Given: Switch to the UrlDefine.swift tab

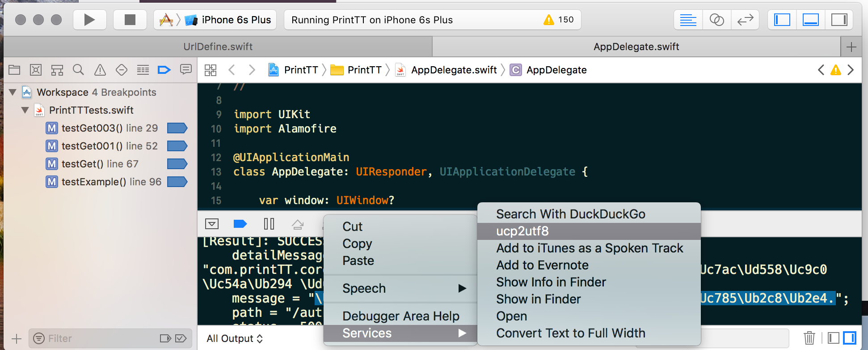Looking at the screenshot, I should 218,47.
